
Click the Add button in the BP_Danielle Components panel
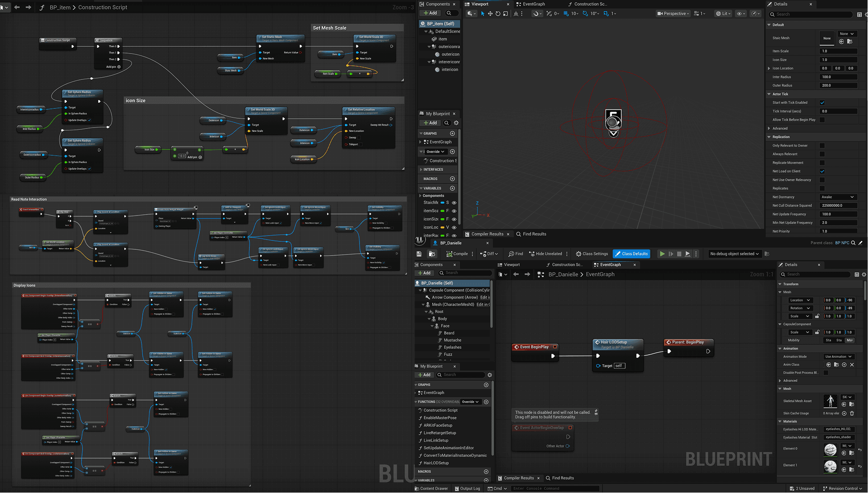[x=424, y=273]
